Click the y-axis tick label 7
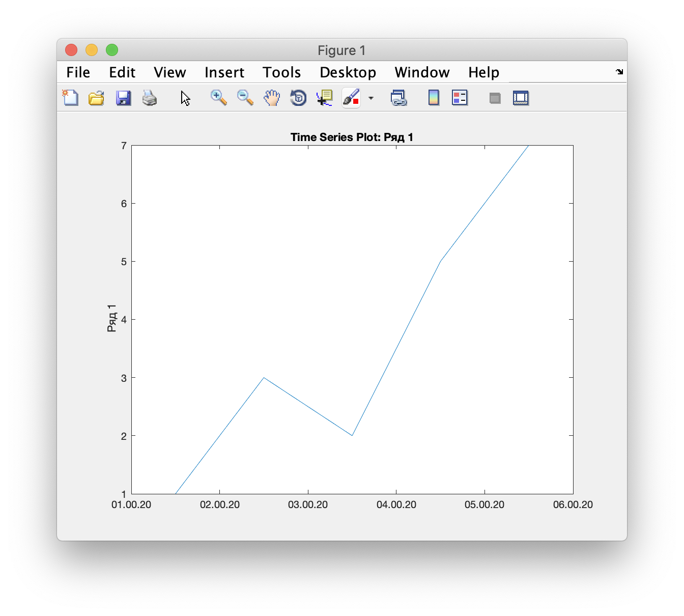684x616 pixels. [x=124, y=146]
